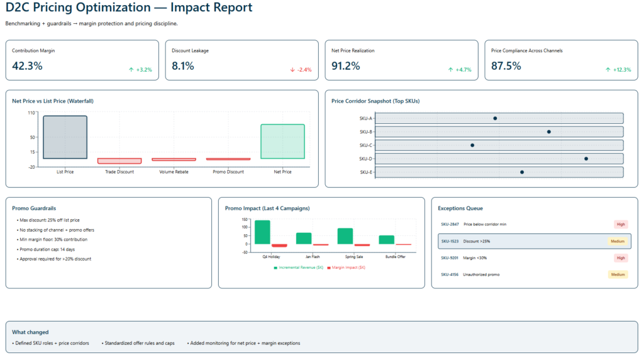The image size is (644, 355).
Task: Click the SKU-C dot in Price Corridor chart
Action: tap(472, 145)
